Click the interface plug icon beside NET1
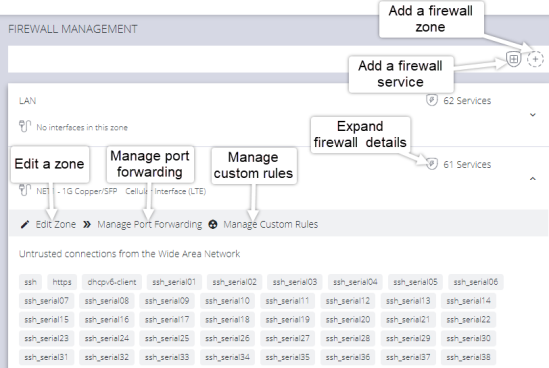Screen dimensions: 549x368 click(25, 190)
